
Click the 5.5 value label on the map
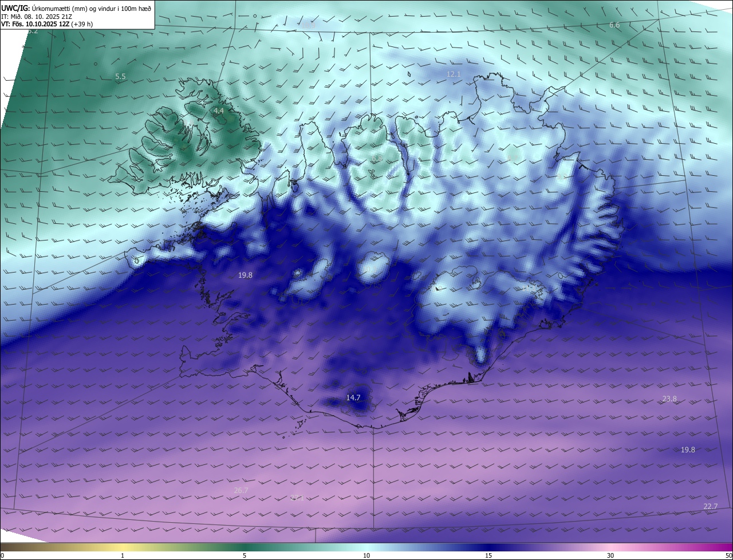pyautogui.click(x=120, y=76)
